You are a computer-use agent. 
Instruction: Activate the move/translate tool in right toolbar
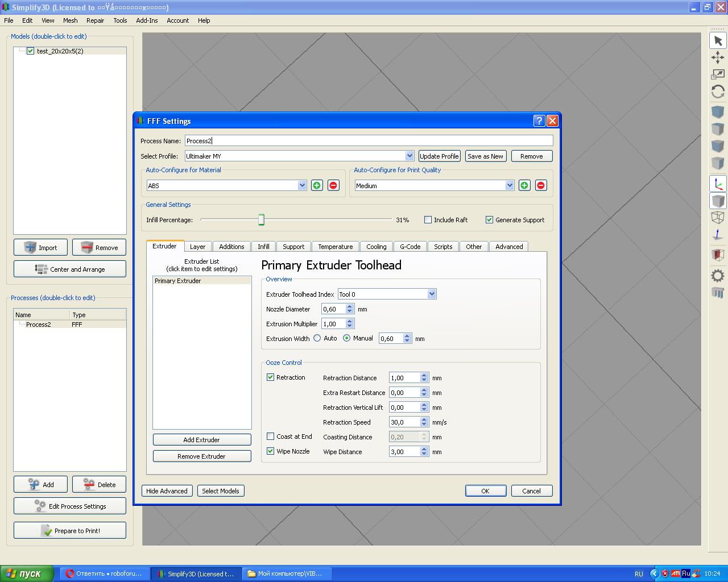point(718,57)
